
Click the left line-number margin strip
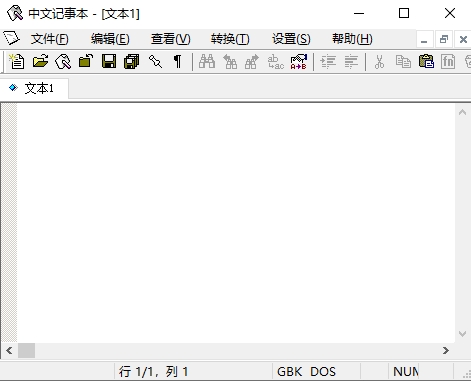tap(9, 223)
